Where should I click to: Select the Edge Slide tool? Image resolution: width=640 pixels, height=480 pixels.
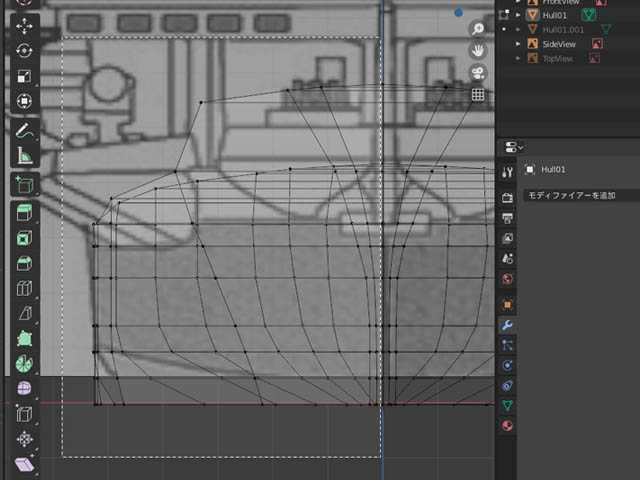[x=24, y=414]
